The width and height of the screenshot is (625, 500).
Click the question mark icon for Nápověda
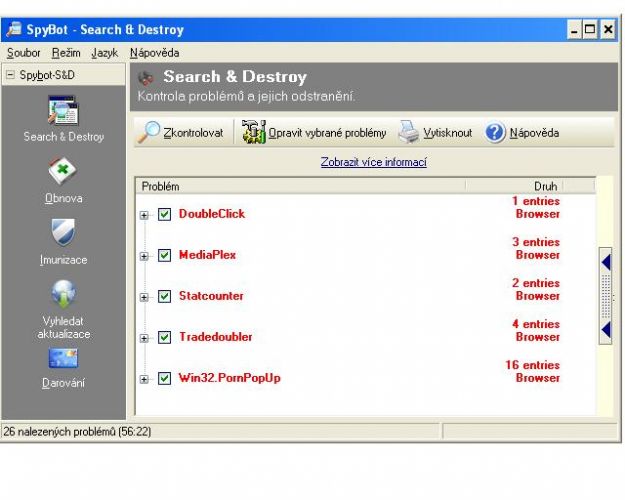(495, 132)
